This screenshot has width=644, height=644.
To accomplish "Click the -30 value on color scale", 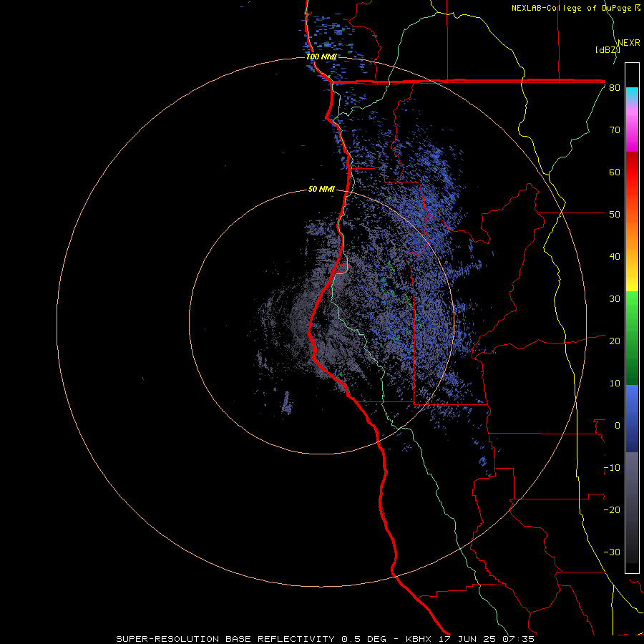I will tap(612, 552).
